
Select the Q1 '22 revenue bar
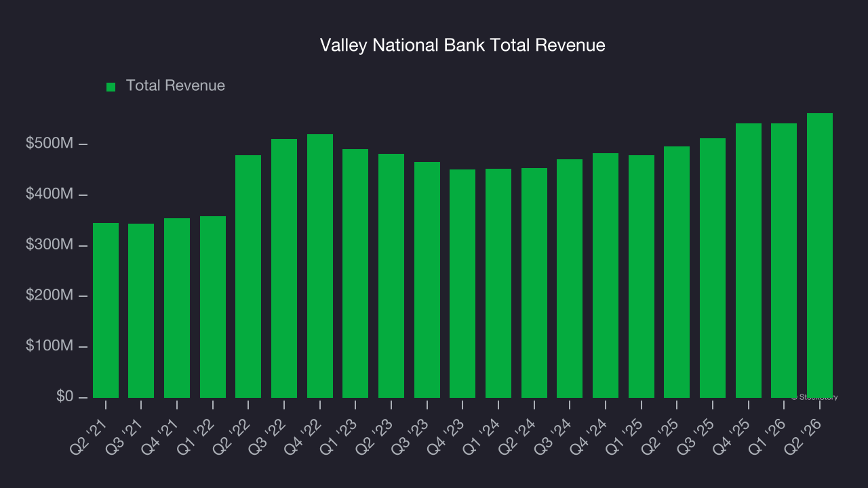213,307
